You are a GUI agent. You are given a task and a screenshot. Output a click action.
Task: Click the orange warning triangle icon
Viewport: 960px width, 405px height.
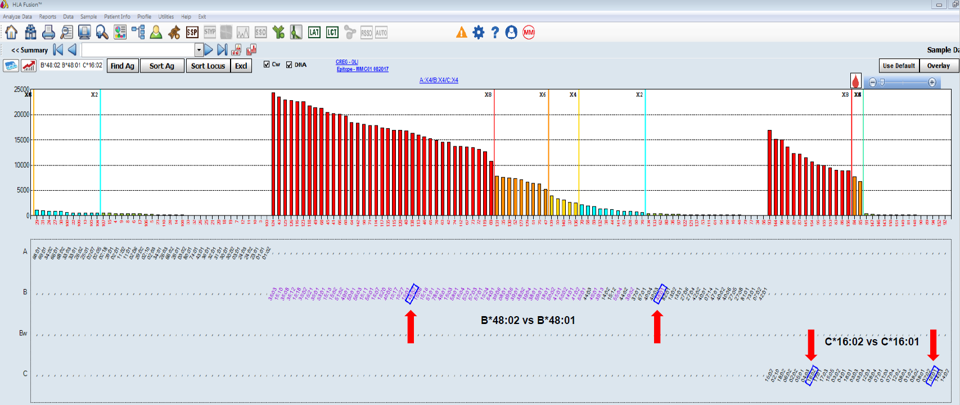click(461, 33)
